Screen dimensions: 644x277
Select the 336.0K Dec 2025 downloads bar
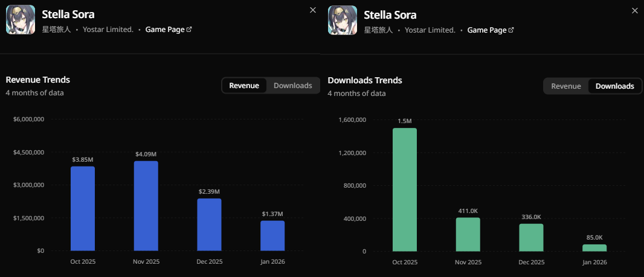coord(531,237)
